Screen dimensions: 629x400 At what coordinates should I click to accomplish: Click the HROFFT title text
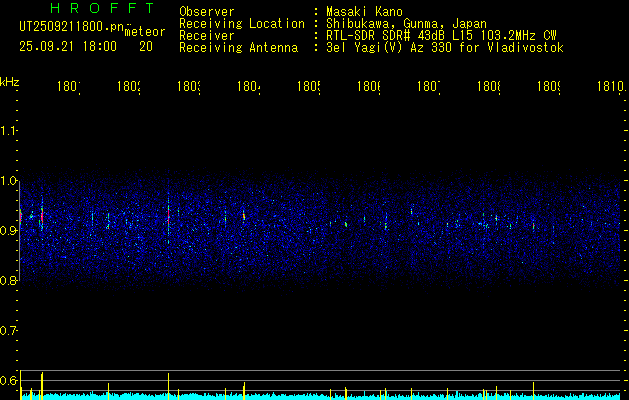(x=103, y=8)
